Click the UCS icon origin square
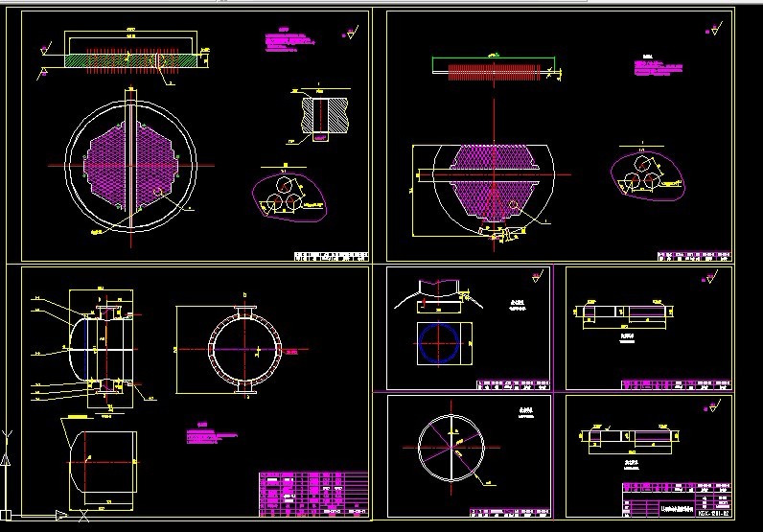Screen dimensions: 763x532 (6, 515)
